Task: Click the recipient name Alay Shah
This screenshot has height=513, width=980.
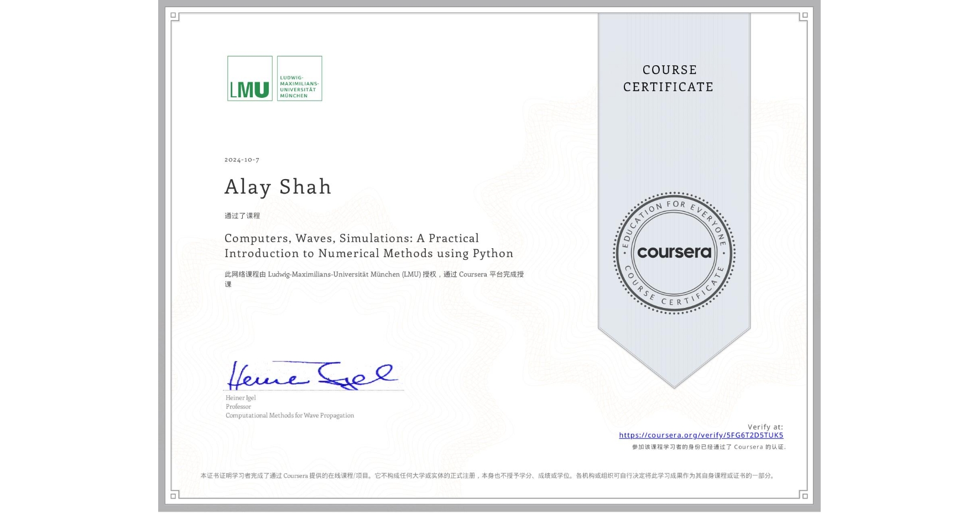Action: pyautogui.click(x=277, y=187)
